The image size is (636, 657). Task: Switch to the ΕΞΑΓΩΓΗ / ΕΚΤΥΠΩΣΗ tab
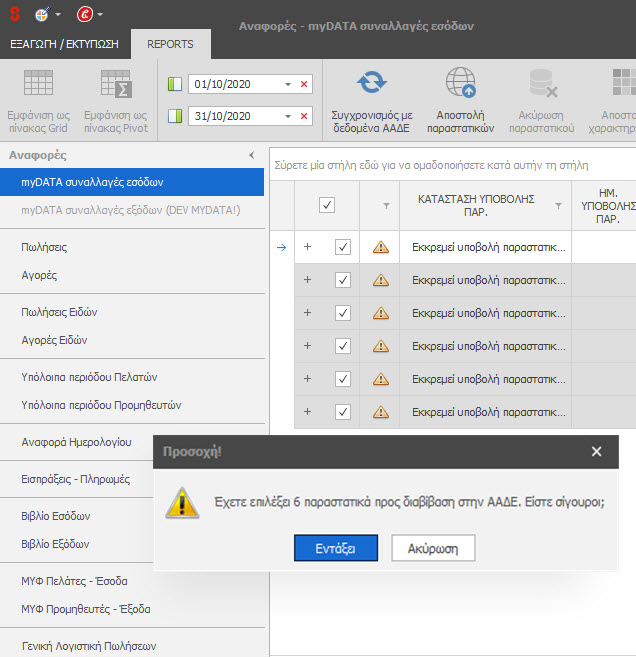pyautogui.click(x=65, y=44)
